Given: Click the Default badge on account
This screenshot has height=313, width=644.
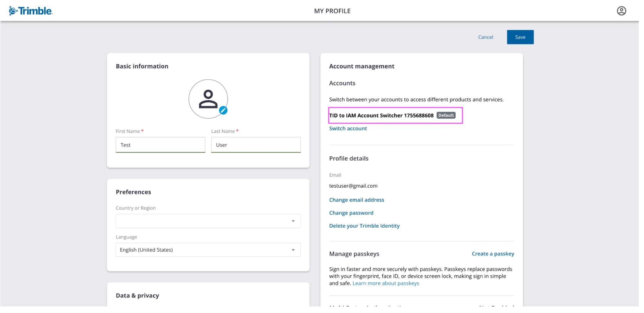Looking at the screenshot, I should click(446, 115).
